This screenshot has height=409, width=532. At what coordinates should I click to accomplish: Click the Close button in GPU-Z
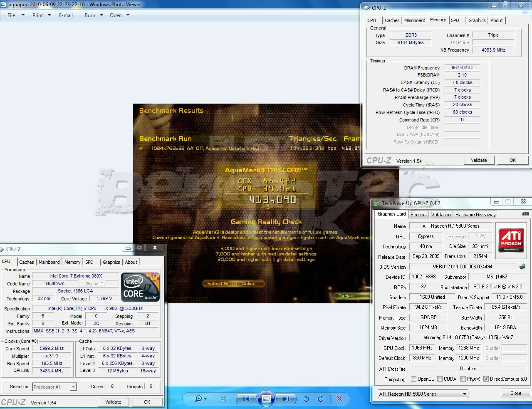click(x=516, y=393)
